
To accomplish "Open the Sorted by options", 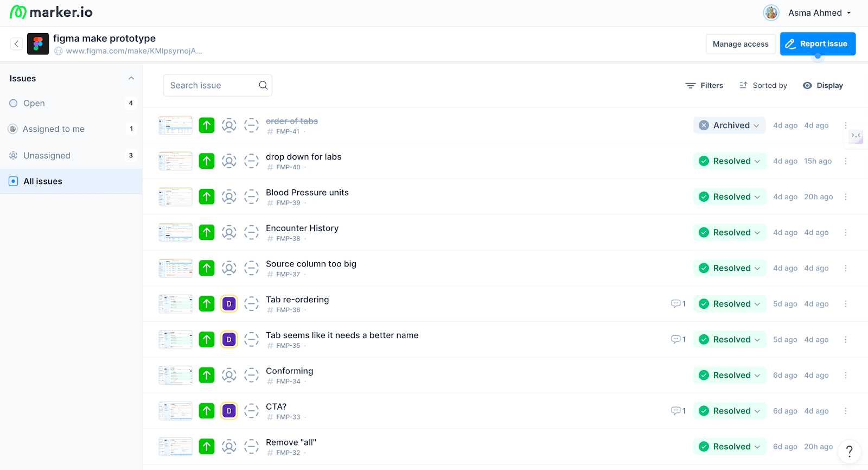I will 763,85.
